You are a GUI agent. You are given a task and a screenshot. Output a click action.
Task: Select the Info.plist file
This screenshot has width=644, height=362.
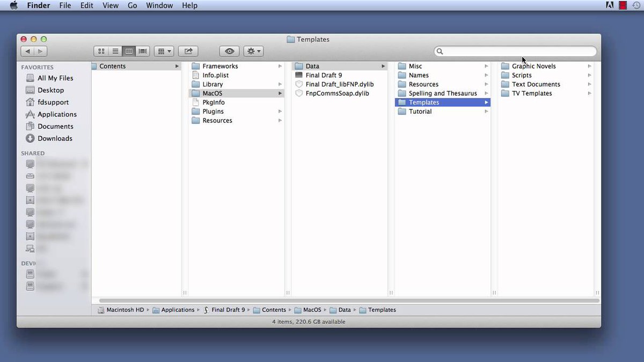click(x=237, y=76)
